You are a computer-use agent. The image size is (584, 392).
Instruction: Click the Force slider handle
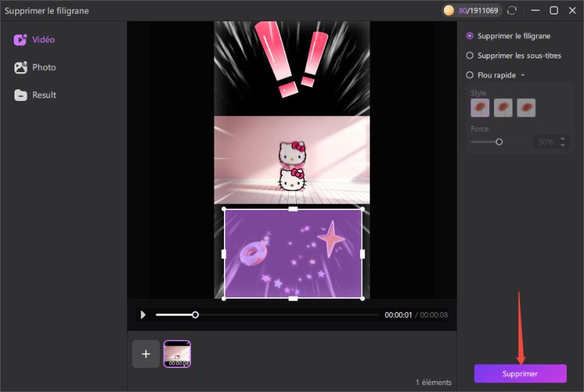pos(499,142)
